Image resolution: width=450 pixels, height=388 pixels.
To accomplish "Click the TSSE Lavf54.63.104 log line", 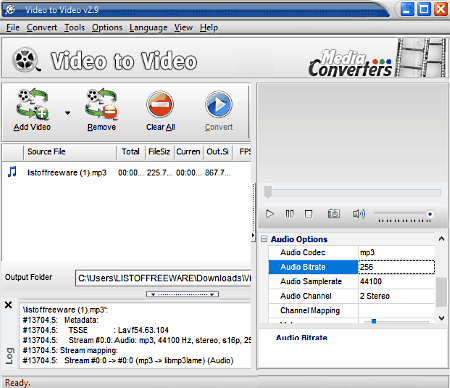I will (x=96, y=330).
